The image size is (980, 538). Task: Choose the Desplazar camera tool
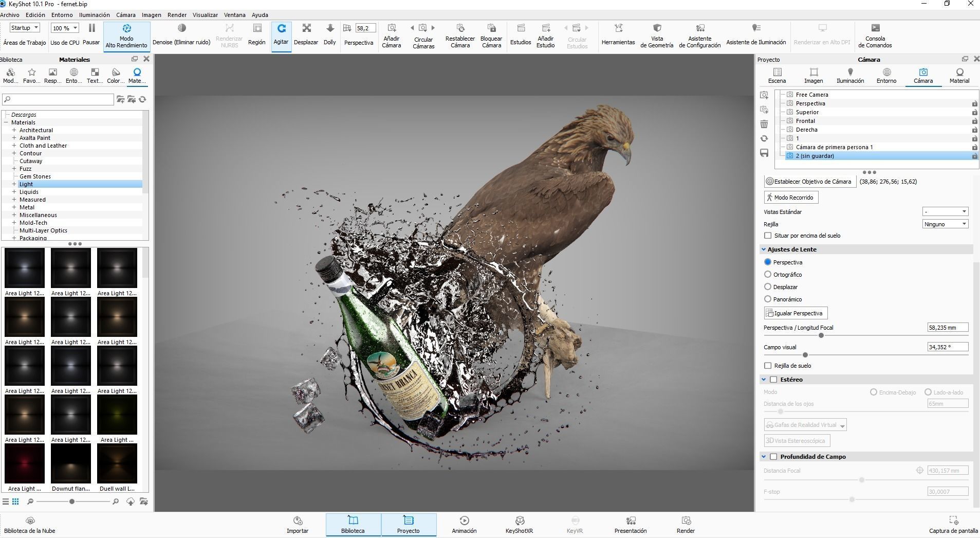point(306,34)
